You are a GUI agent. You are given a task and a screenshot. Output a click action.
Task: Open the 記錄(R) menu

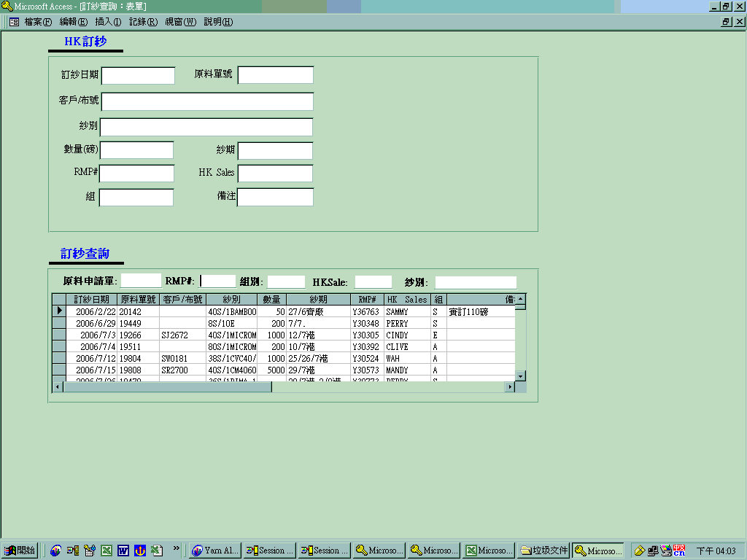pyautogui.click(x=144, y=22)
